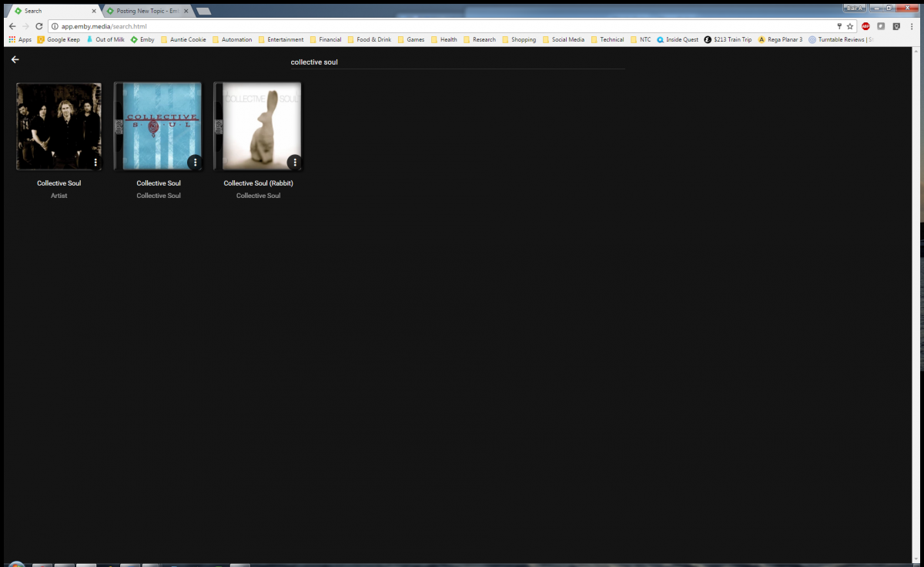This screenshot has width=924, height=567.
Task: Open the Food & Drink bookmarks folder
Action: point(370,39)
